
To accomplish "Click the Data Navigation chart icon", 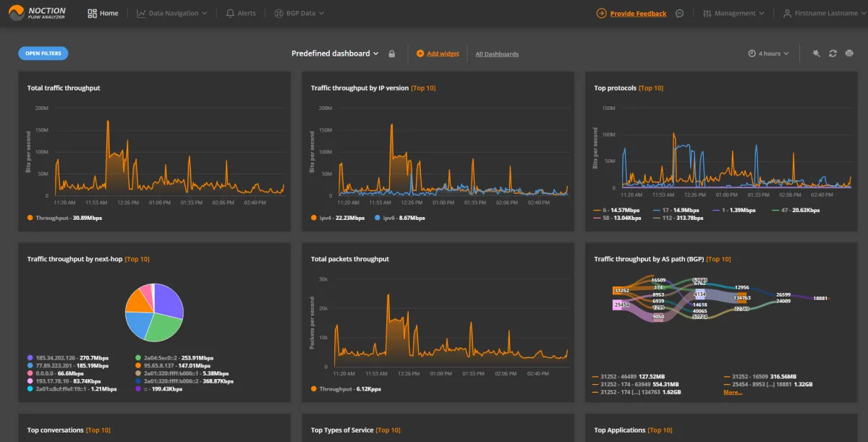I will point(141,13).
